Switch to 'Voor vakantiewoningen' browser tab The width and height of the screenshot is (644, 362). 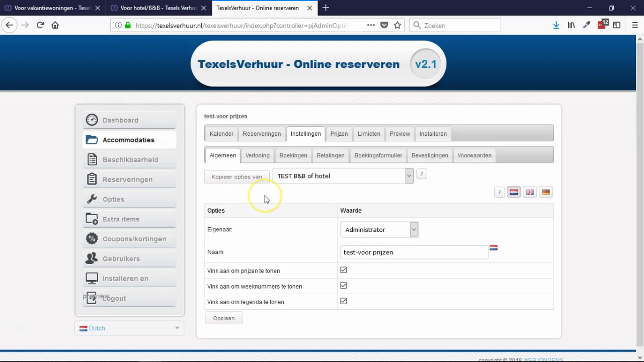(x=52, y=8)
